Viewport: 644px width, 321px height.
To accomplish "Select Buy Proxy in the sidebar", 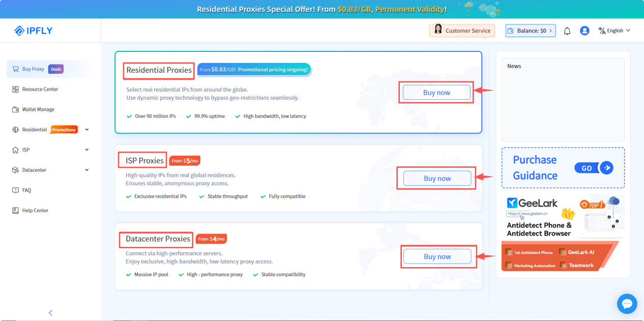I will coord(33,69).
